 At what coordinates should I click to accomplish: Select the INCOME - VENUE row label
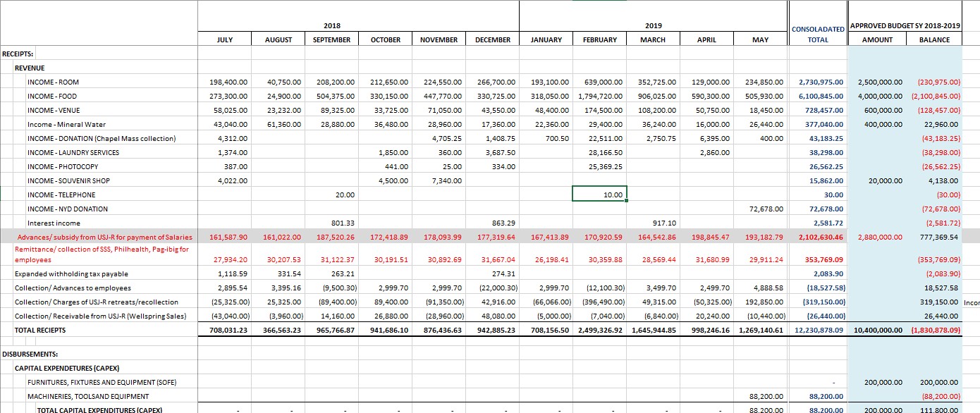click(54, 111)
